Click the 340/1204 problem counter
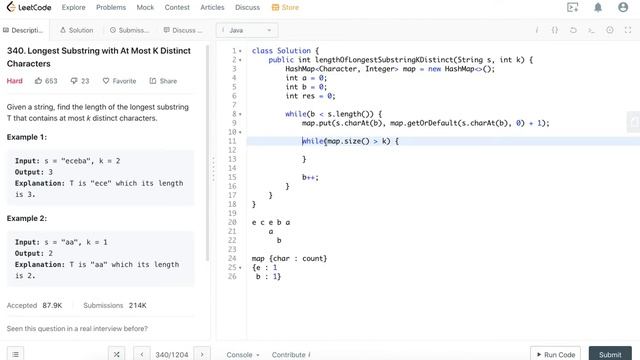640x360 pixels. click(x=172, y=355)
